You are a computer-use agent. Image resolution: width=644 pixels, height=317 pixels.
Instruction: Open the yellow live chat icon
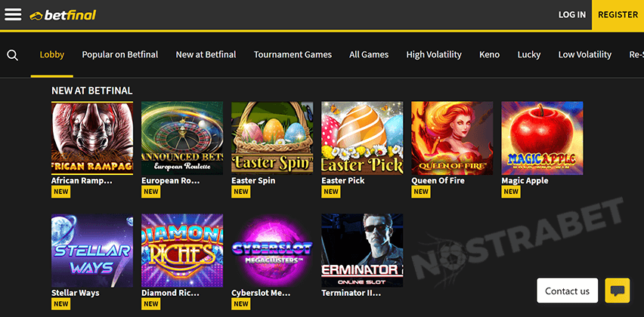click(618, 291)
